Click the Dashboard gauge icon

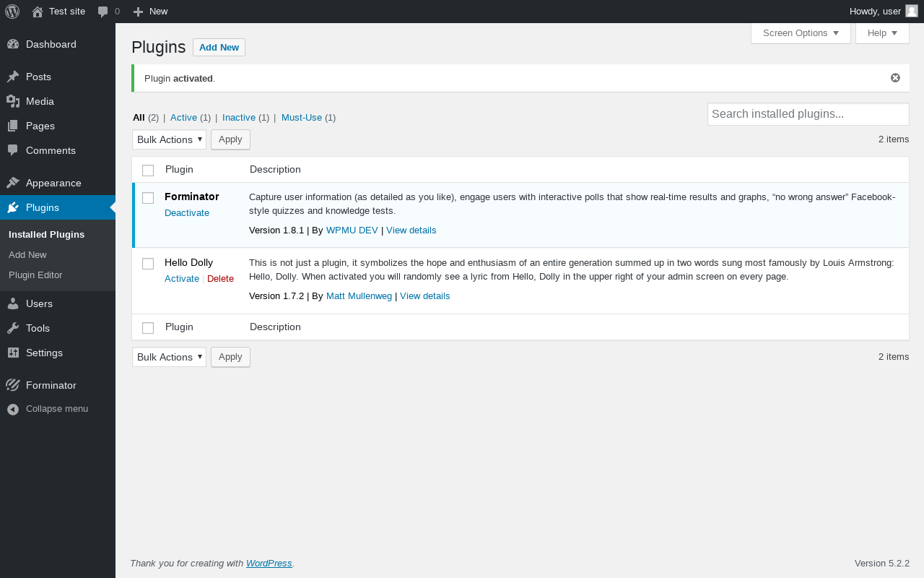13,44
